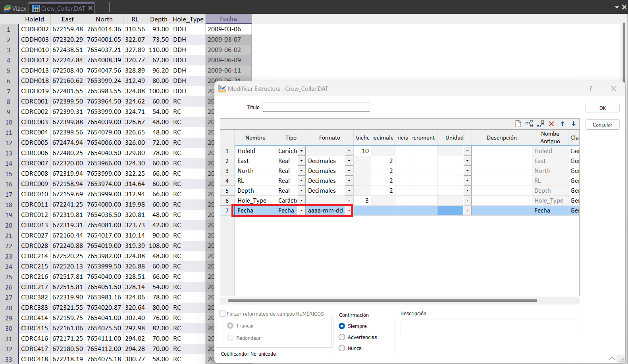Select the Crow_Collar.DAT tab
Image resolution: width=628 pixels, height=364 pixels.
[60, 8]
